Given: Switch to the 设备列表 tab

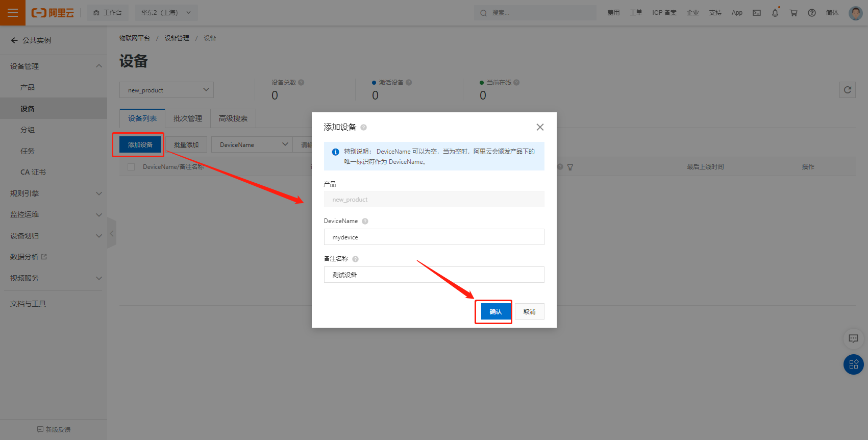Looking at the screenshot, I should click(142, 118).
